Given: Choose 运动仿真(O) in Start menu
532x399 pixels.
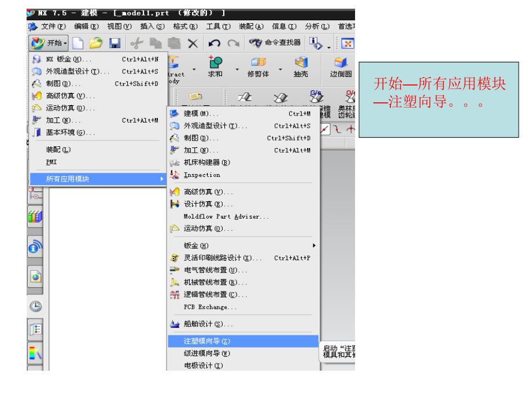Looking at the screenshot, I should (98, 108).
